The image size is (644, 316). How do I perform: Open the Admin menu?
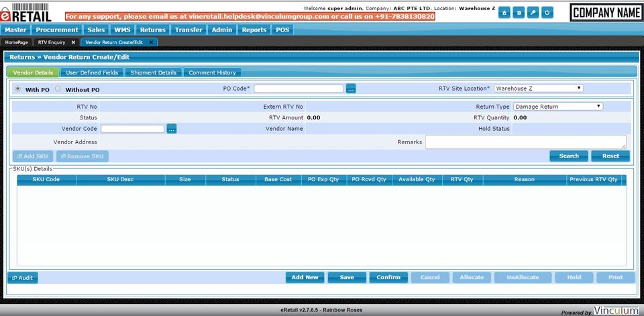tap(222, 30)
